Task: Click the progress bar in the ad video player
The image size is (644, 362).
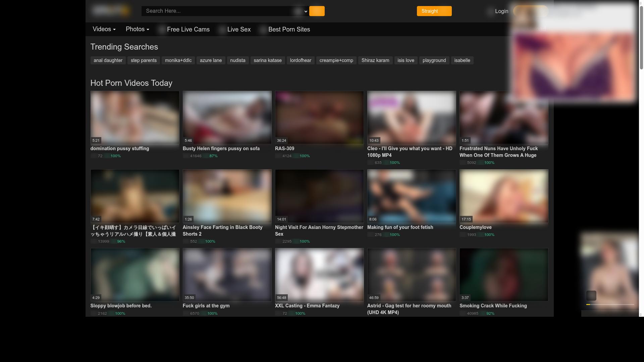Action: 610,305
